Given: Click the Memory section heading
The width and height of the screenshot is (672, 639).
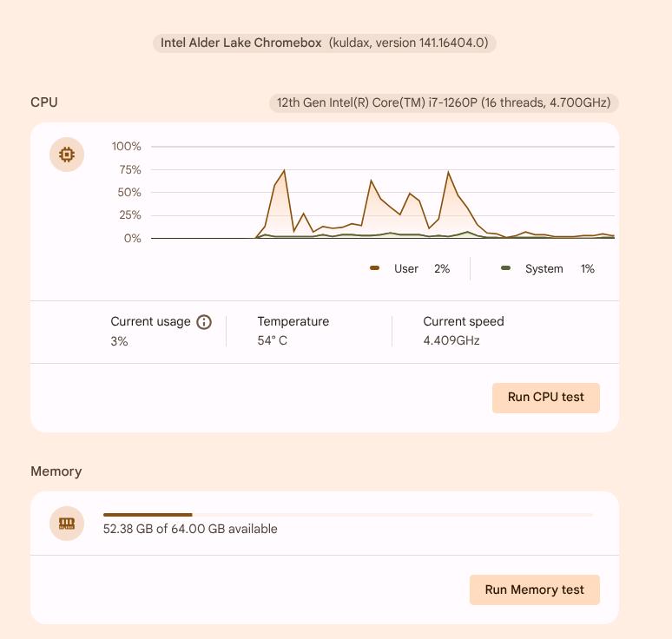Looking at the screenshot, I should (x=56, y=471).
